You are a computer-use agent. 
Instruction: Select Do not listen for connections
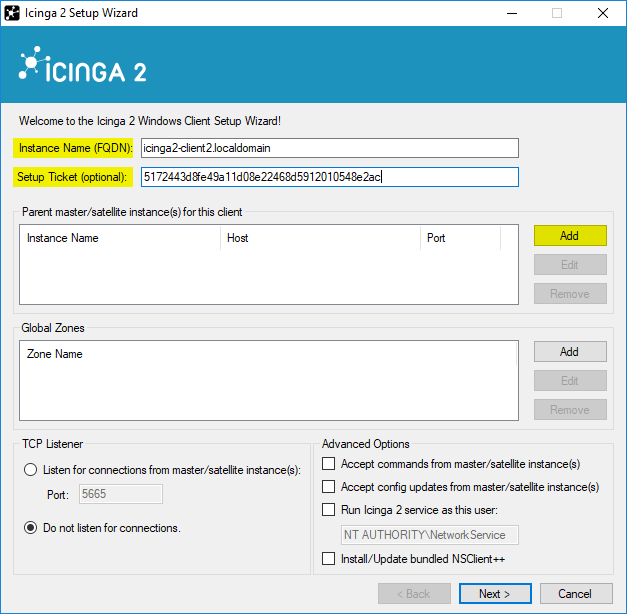point(30,528)
